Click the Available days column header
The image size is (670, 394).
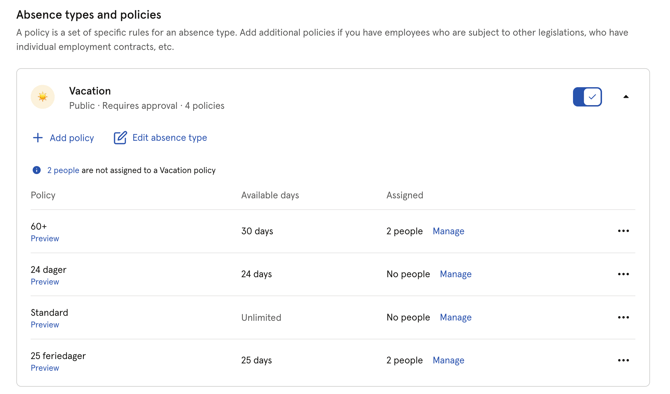270,195
